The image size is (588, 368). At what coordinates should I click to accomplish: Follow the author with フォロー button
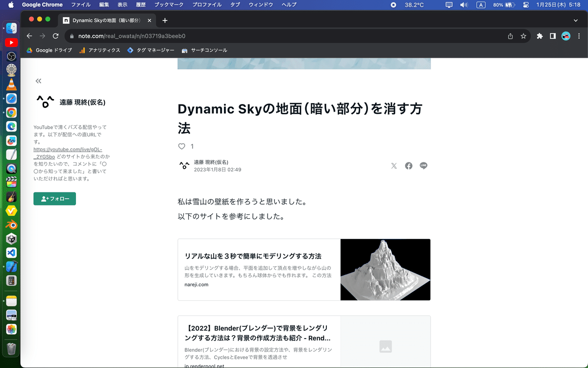54,199
